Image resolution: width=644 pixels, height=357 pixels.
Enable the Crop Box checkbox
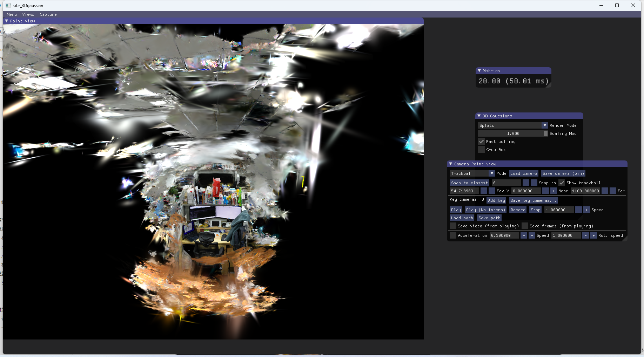click(x=482, y=150)
